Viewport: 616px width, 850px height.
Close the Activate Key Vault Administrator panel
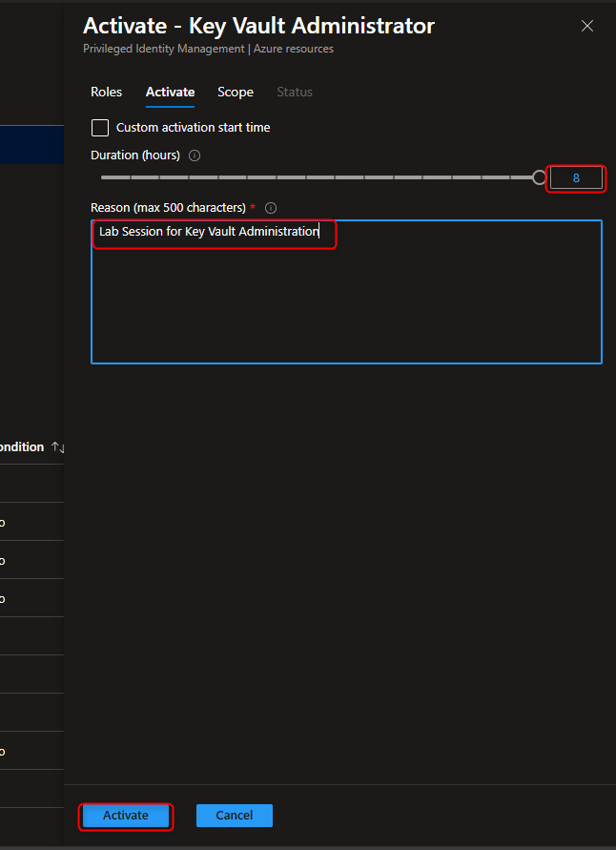[x=586, y=26]
